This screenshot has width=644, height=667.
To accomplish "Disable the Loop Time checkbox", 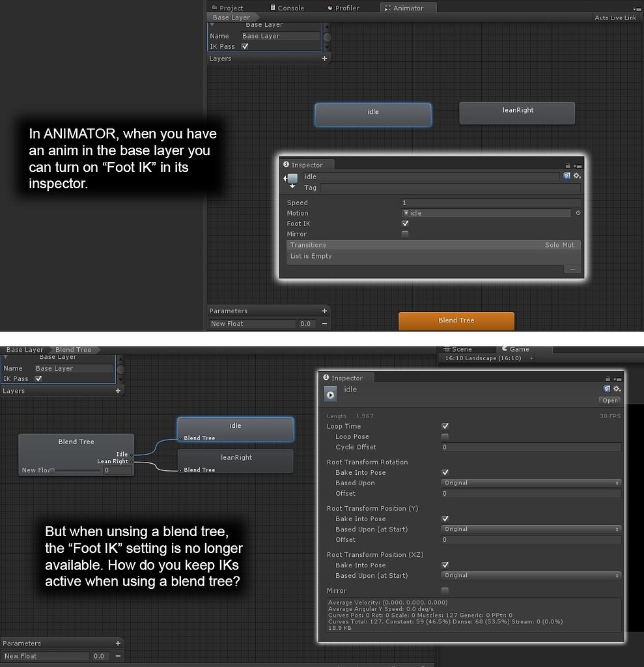I will (445, 426).
